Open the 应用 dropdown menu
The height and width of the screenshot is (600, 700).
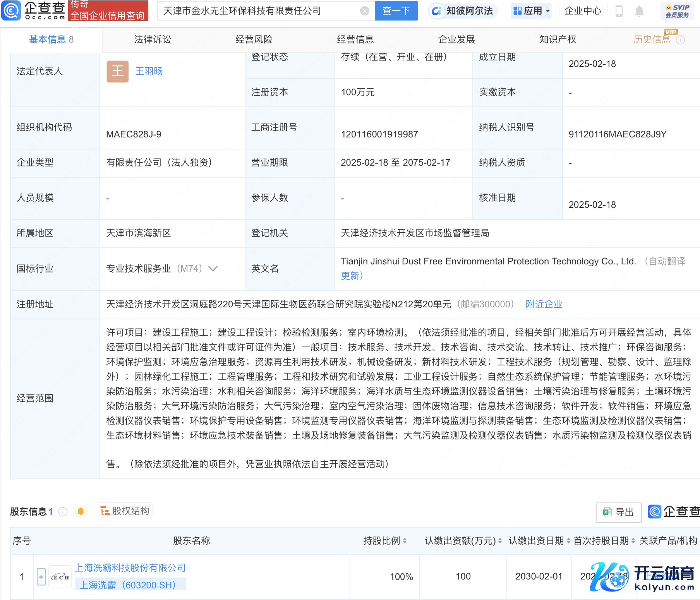click(531, 11)
